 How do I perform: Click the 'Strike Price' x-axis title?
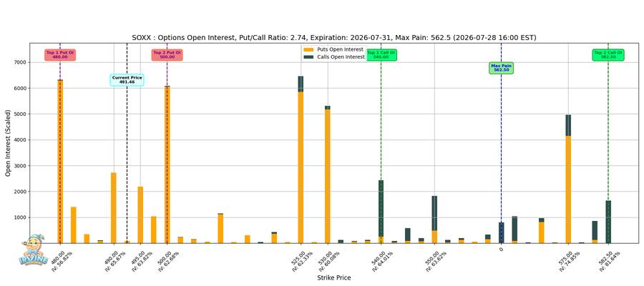(x=334, y=278)
